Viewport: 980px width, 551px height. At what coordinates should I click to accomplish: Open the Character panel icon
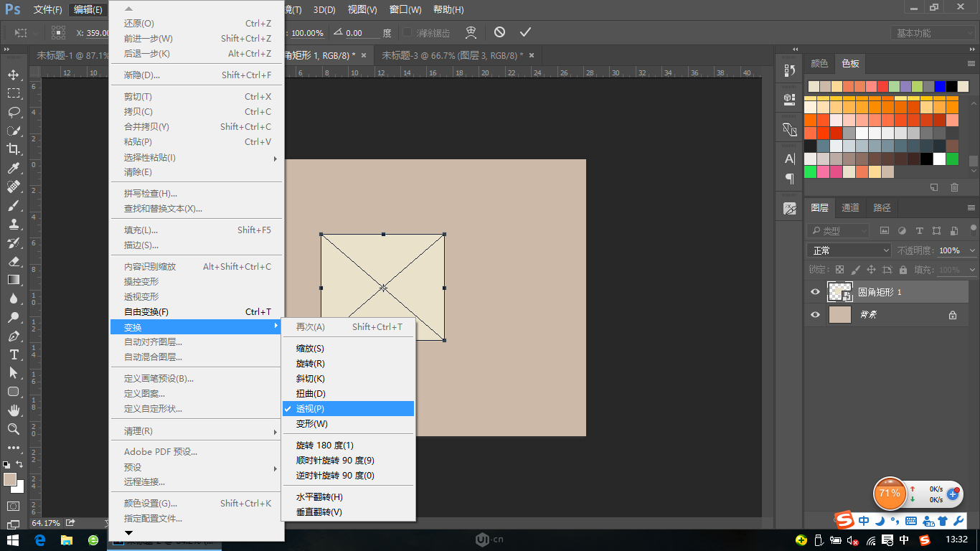pos(790,159)
